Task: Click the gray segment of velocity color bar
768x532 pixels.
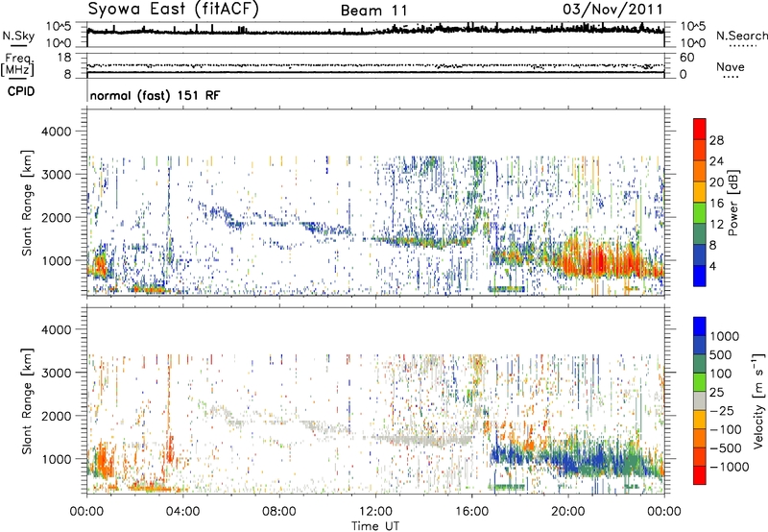Action: pyautogui.click(x=700, y=401)
